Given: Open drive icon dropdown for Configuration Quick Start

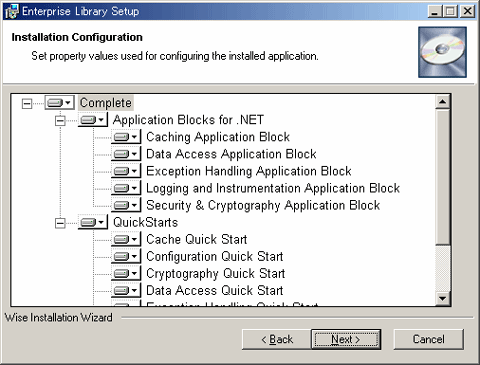Looking at the screenshot, I should click(126, 256).
